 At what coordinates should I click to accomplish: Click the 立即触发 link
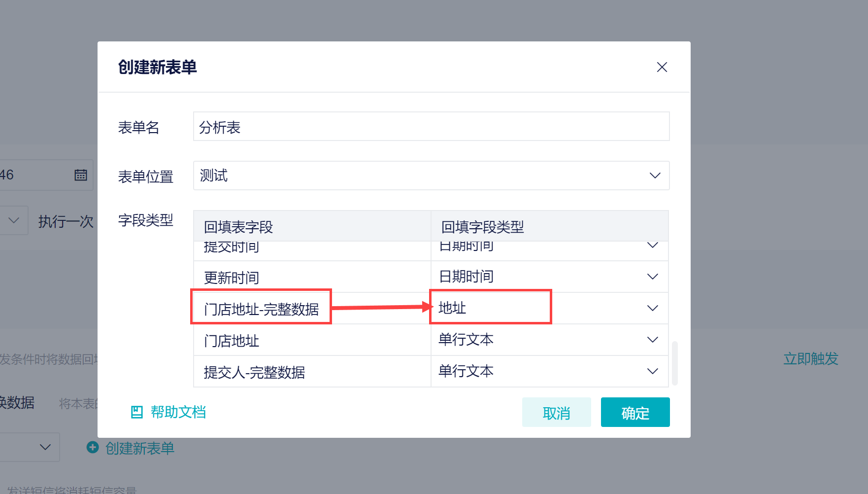tap(810, 358)
